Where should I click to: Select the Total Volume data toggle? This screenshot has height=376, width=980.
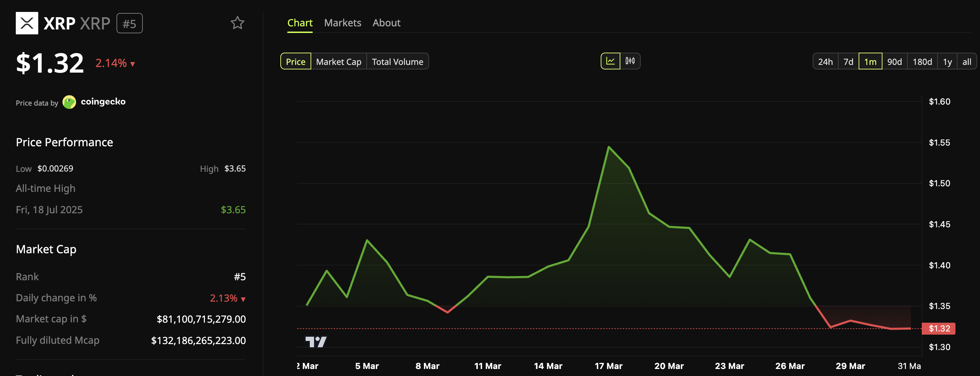pyautogui.click(x=398, y=61)
